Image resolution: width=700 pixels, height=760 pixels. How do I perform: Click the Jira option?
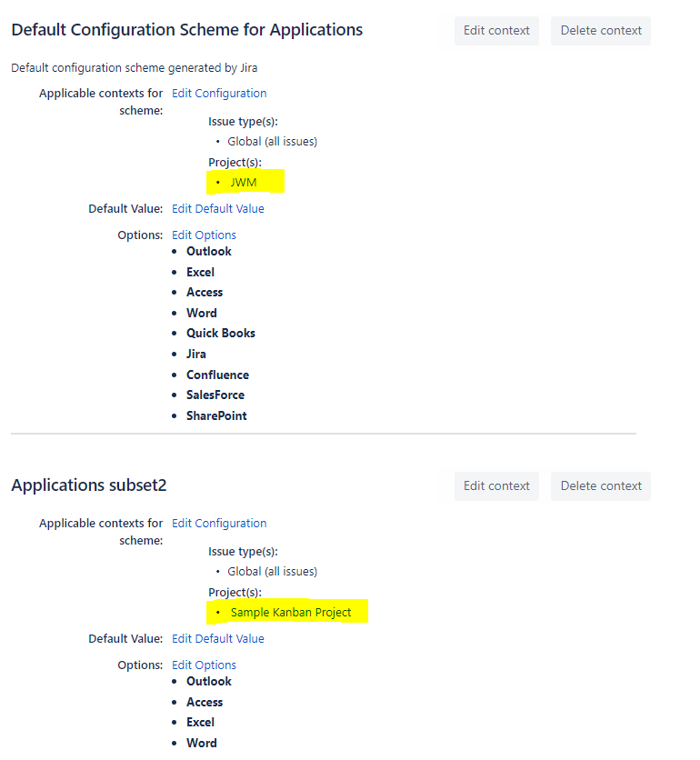[x=196, y=354]
